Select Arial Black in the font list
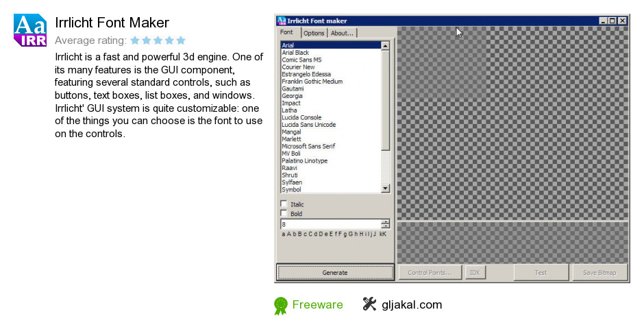 pos(331,53)
